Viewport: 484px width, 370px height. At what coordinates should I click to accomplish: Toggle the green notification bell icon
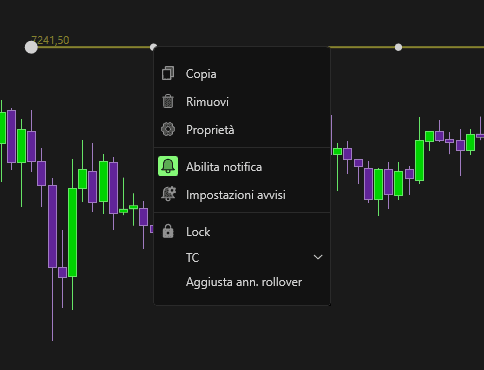[168, 166]
